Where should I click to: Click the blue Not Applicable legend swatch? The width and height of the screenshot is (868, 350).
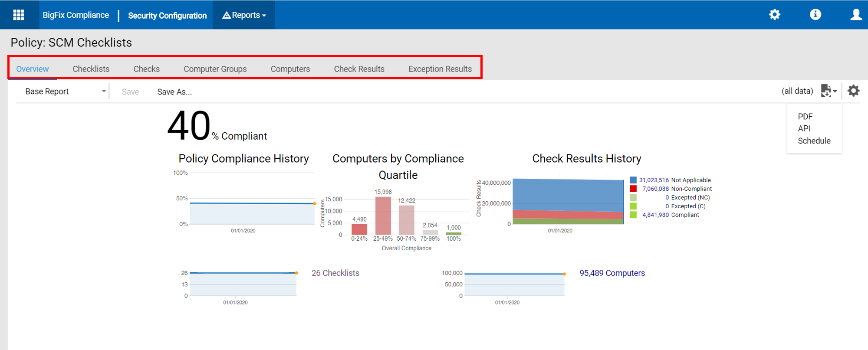633,180
